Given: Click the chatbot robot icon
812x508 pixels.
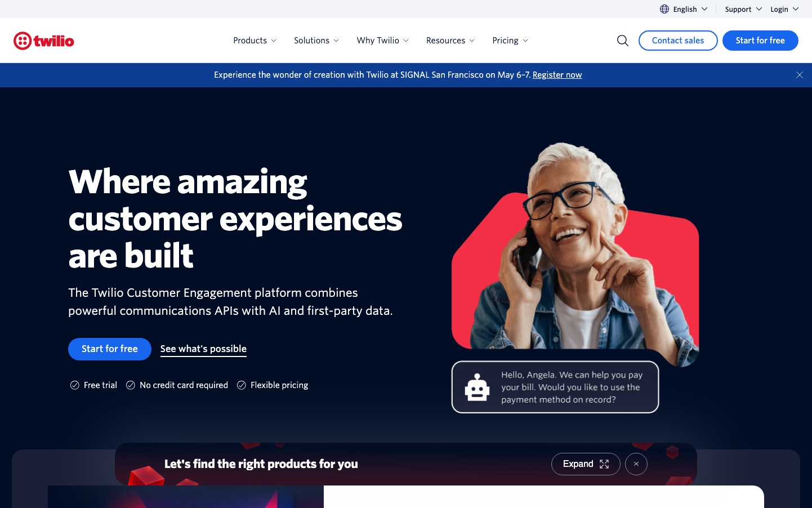Looking at the screenshot, I should 477,387.
